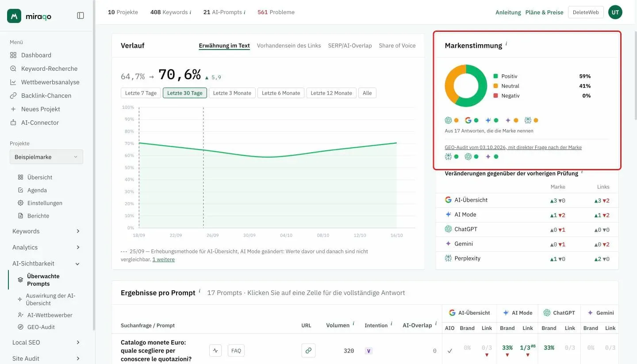Switch to the SERP/AI-Overlap tab
Image resolution: width=637 pixels, height=364 pixels.
pos(350,46)
